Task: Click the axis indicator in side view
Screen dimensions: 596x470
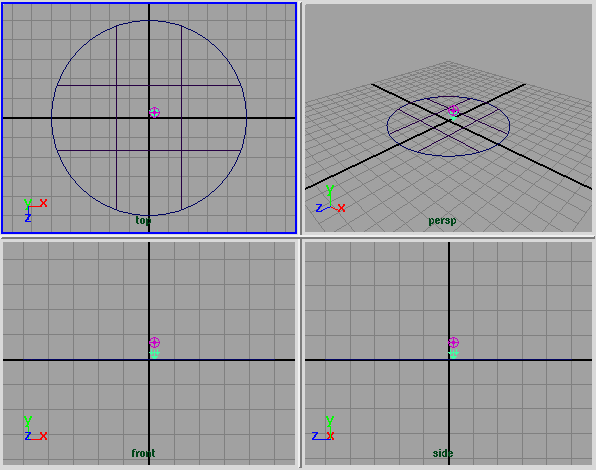Action: 323,428
